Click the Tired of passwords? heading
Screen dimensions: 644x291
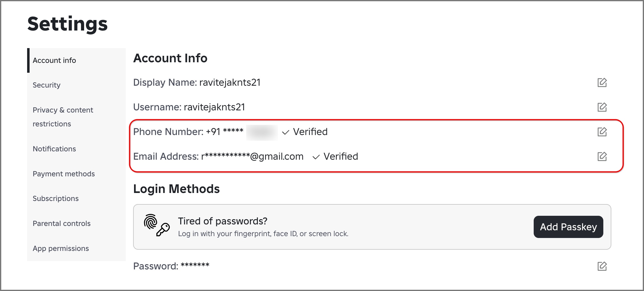pos(222,221)
